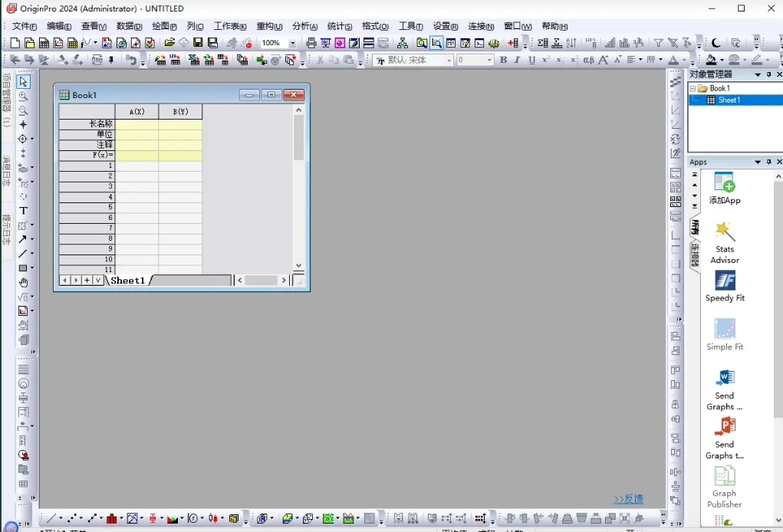This screenshot has height=532, width=783.
Task: Toggle Greek αβ character formatting
Action: pyautogui.click(x=589, y=60)
